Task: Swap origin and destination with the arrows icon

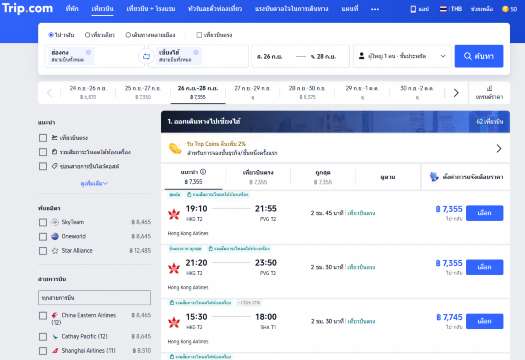Action: 146,56
